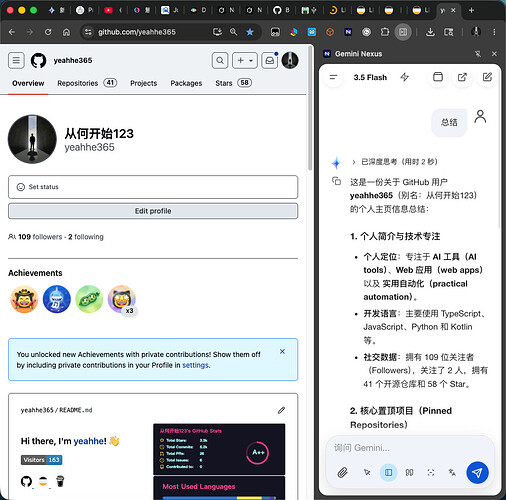Image resolution: width=506 pixels, height=500 pixels.
Task: Click the GitHub icon in README
Action: [26, 481]
